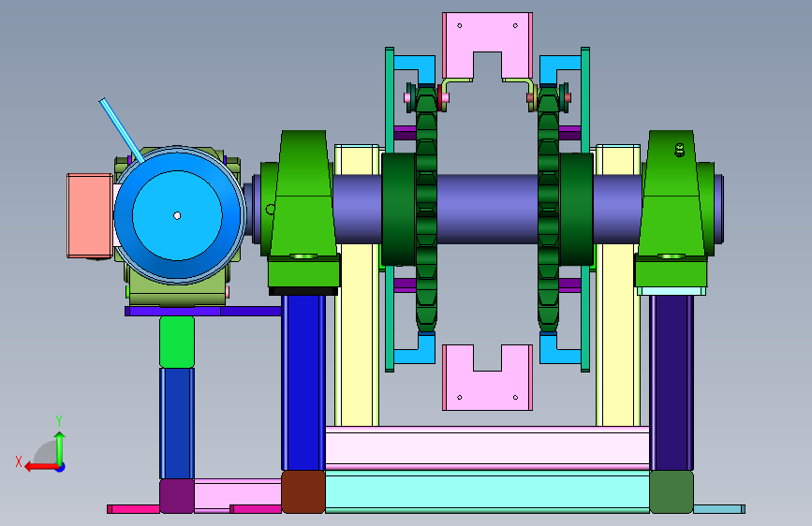Select the magenta foot plate at the far bottom left
This screenshot has height=526, width=812.
(x=134, y=509)
